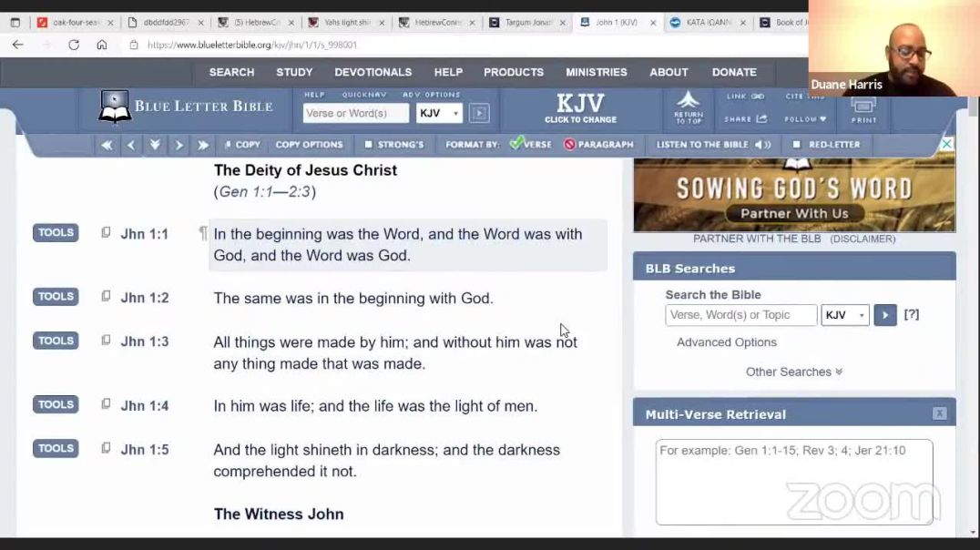Jump to next chapter double-arrow

click(x=202, y=145)
